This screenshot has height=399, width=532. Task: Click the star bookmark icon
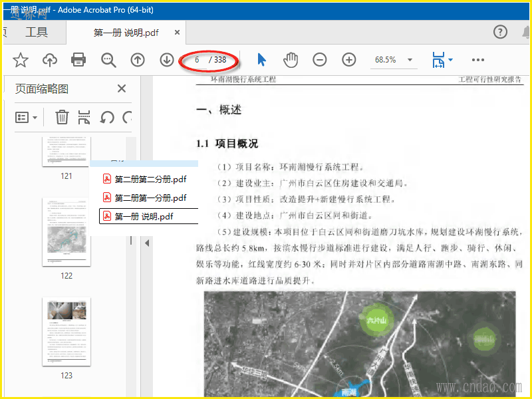click(21, 60)
